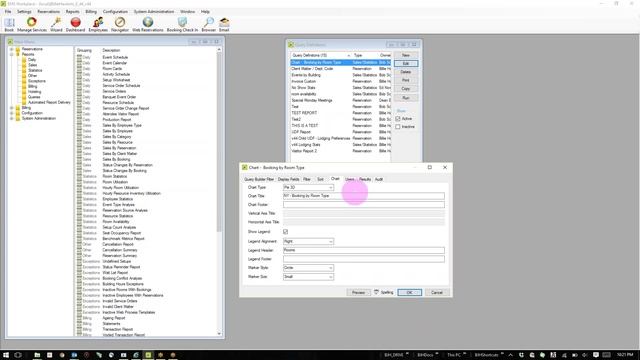
Task: Click the Daily folder icon in the tree
Action: tap(24, 60)
